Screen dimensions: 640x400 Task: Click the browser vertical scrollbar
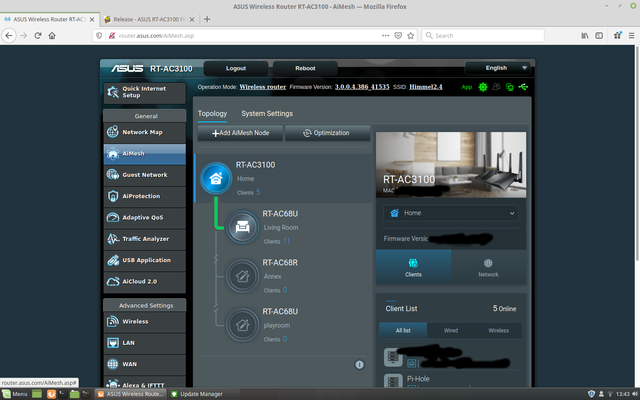(x=637, y=155)
